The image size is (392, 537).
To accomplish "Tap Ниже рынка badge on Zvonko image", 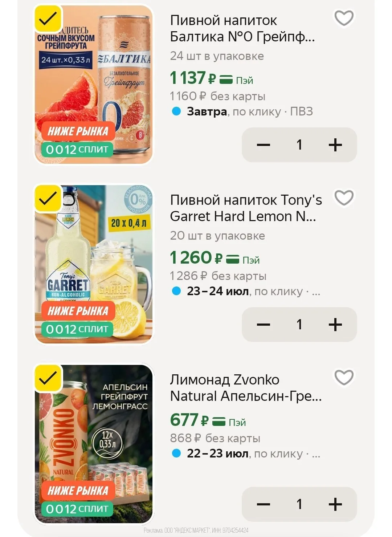I will [78, 491].
